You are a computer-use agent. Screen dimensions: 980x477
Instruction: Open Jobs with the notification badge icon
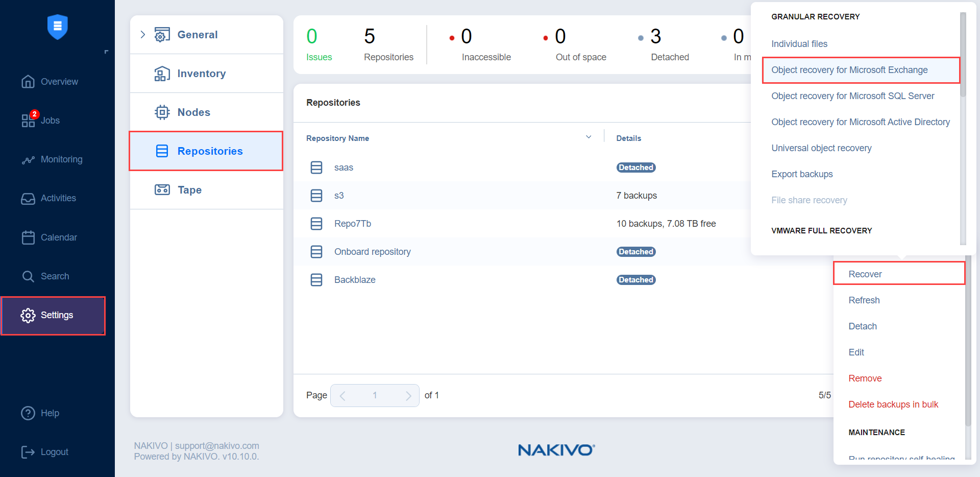point(28,121)
